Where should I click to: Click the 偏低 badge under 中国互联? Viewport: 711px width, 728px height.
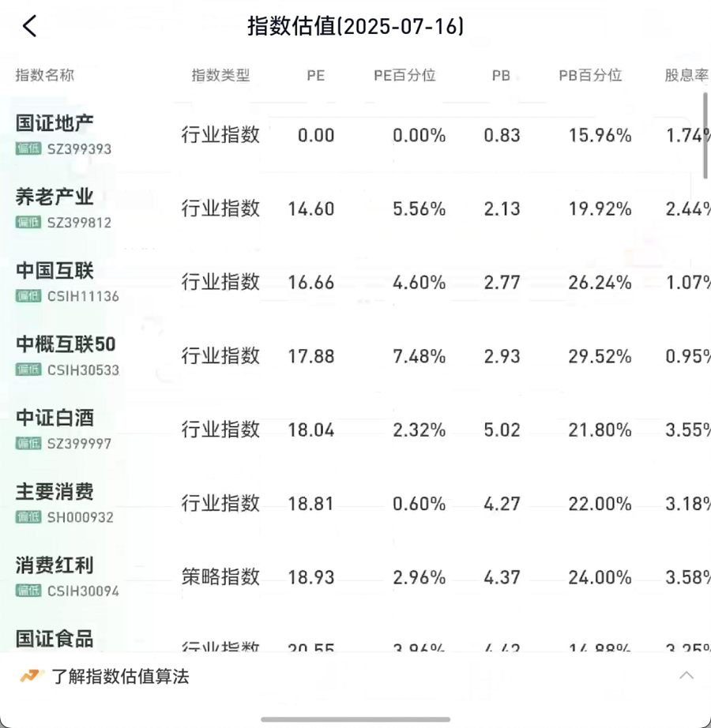tap(28, 296)
